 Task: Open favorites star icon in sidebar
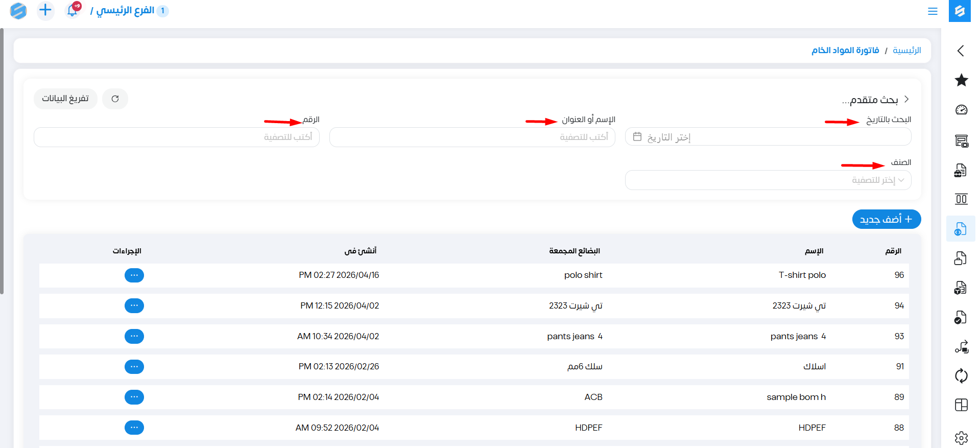pyautogui.click(x=961, y=80)
